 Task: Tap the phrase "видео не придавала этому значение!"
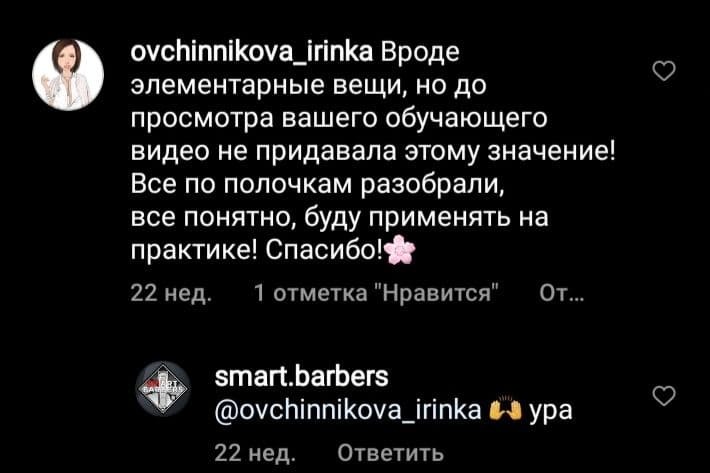point(373,151)
